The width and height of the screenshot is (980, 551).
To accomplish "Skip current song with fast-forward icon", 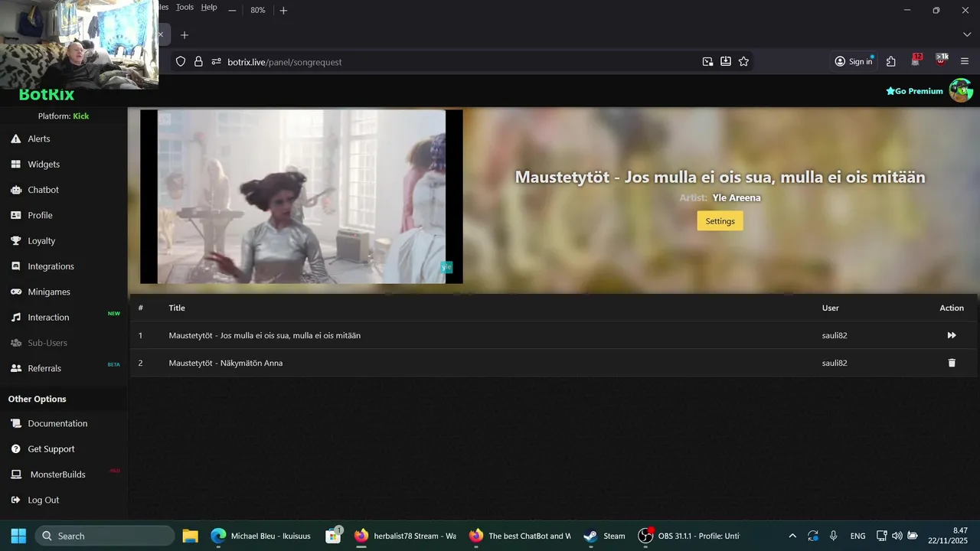I will click(x=952, y=335).
